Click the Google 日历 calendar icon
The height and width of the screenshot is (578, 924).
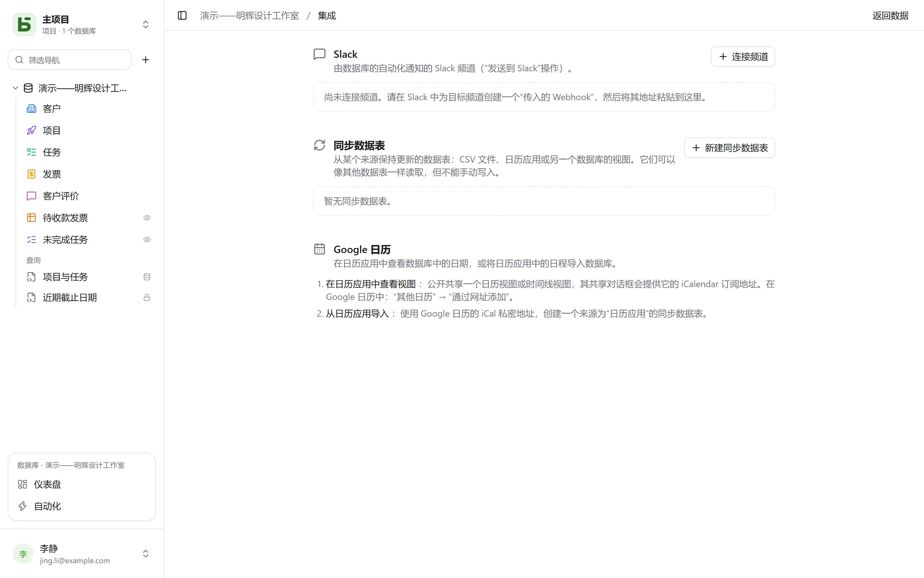(320, 249)
